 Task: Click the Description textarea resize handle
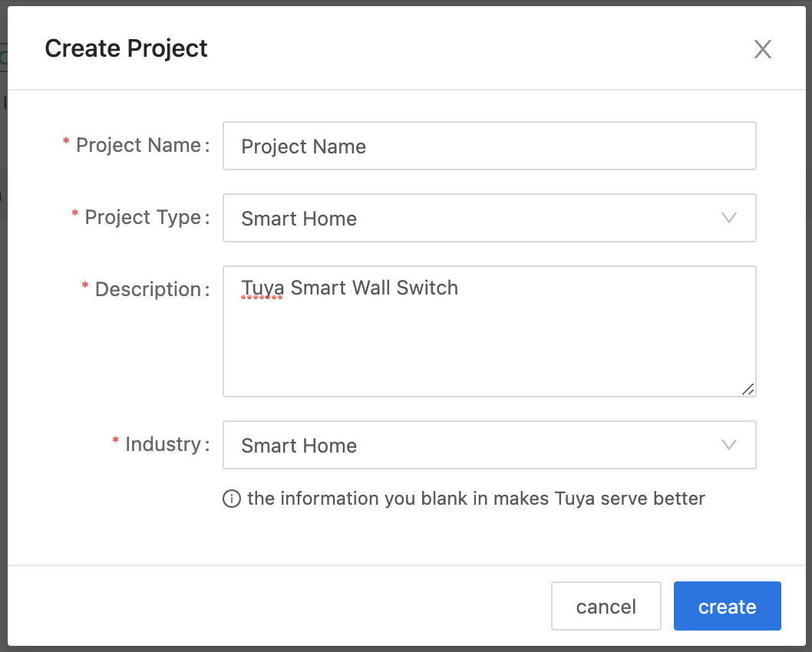click(748, 389)
